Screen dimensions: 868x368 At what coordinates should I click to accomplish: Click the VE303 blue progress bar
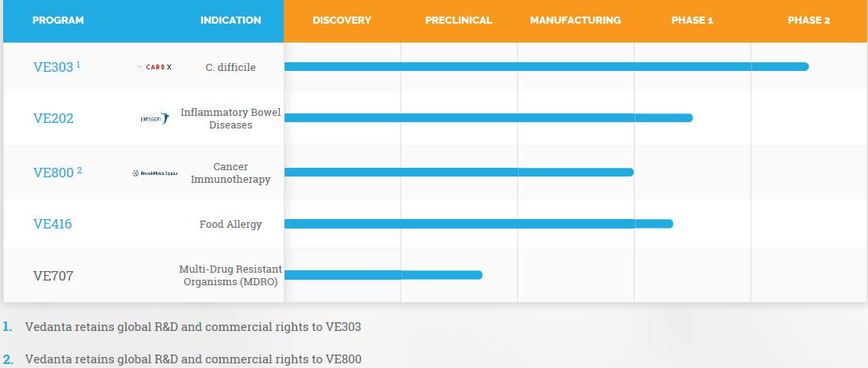coord(546,67)
